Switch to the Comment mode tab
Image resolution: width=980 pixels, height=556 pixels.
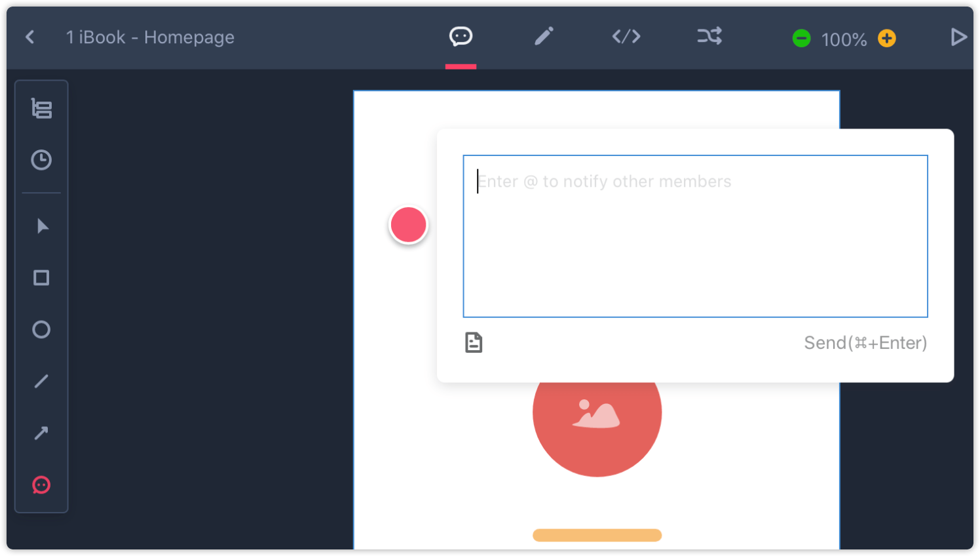coord(461,37)
